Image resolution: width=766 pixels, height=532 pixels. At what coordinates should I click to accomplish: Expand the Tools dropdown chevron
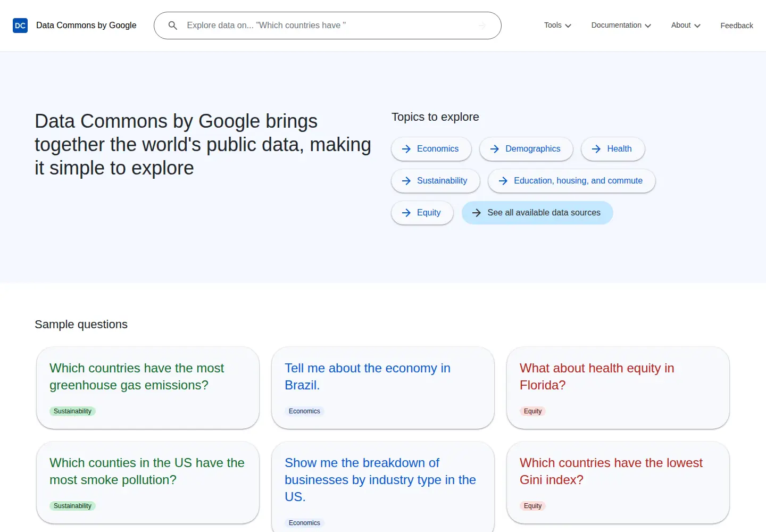[568, 26]
